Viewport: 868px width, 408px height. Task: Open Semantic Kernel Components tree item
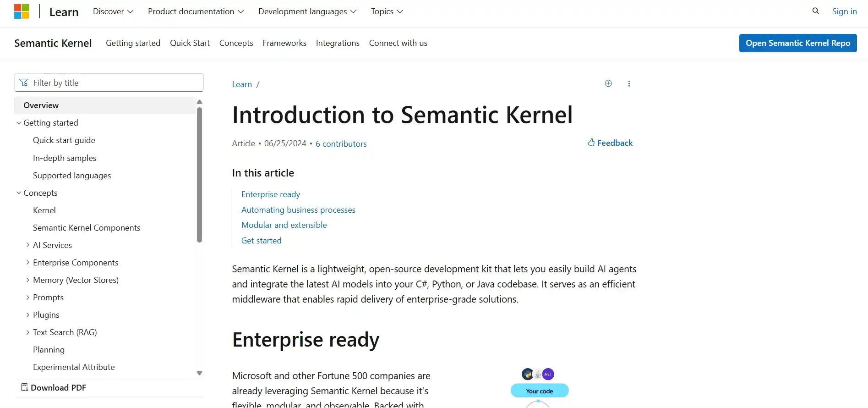click(87, 228)
